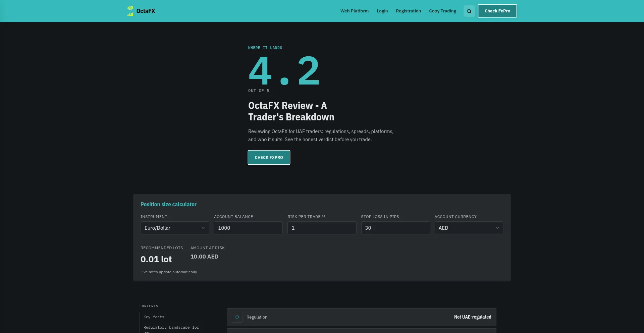Focus the Account Balance input field
Viewport: 644px width, 333px height.
pos(248,228)
